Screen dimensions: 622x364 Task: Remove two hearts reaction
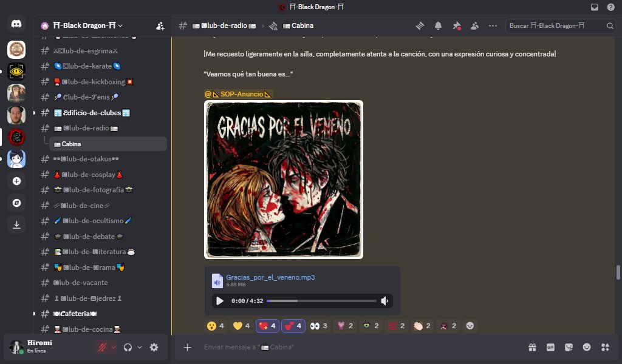[293, 326]
